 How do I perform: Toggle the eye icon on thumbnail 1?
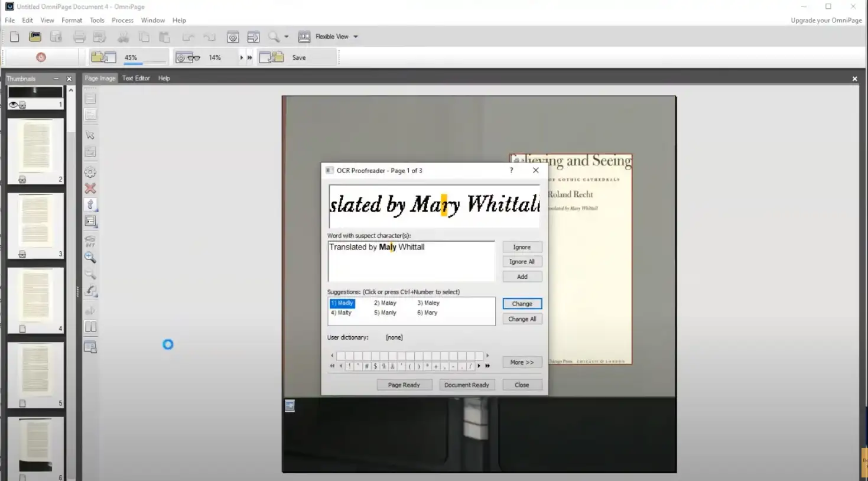pyautogui.click(x=13, y=105)
